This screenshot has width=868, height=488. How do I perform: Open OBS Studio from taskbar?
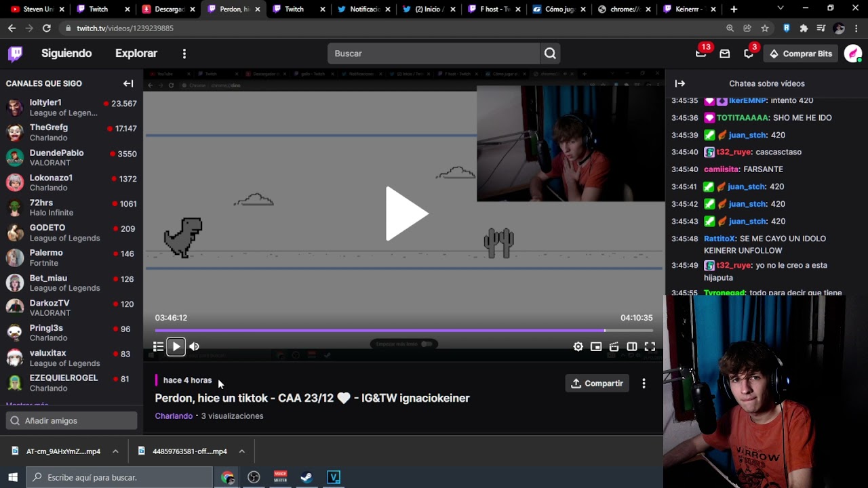click(254, 477)
